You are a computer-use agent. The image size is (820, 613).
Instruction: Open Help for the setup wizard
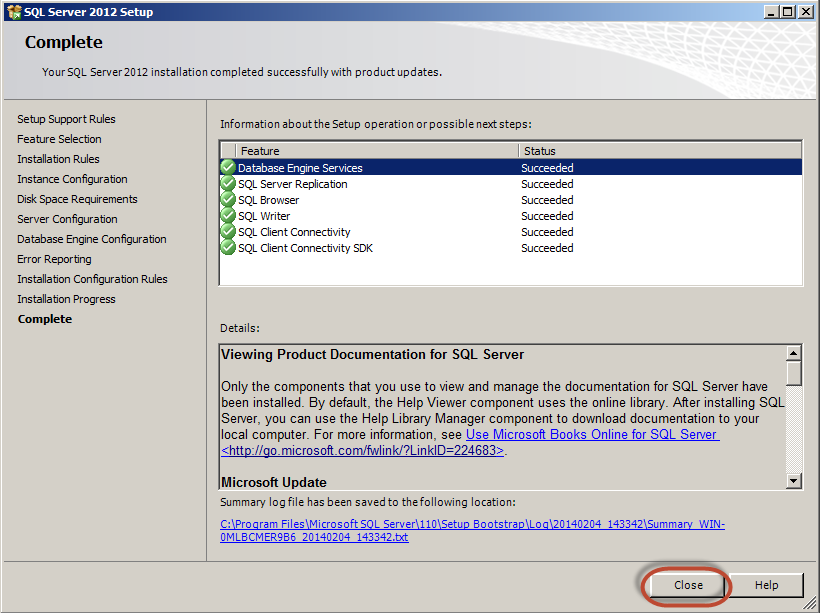click(x=766, y=585)
